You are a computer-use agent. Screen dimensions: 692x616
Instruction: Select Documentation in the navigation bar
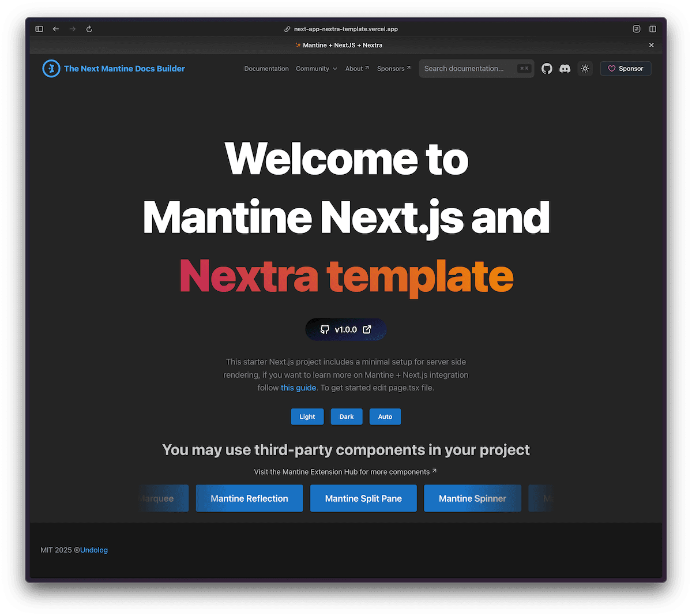point(266,68)
